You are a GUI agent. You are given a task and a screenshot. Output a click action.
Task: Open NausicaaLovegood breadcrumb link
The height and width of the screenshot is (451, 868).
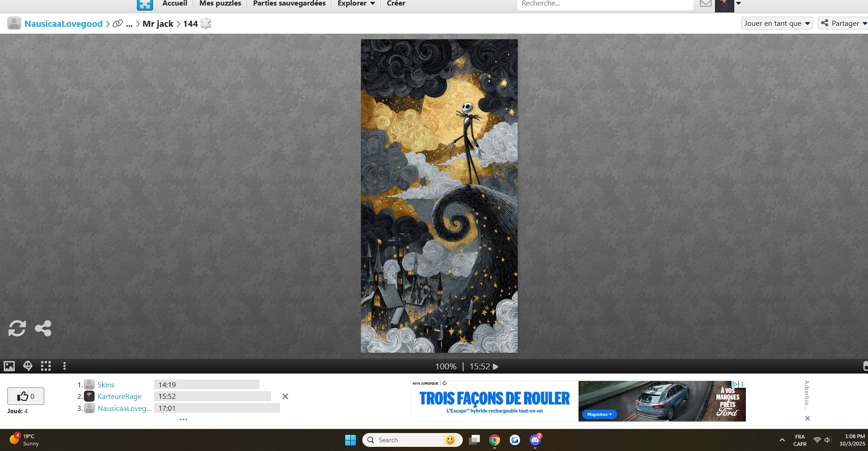(64, 24)
